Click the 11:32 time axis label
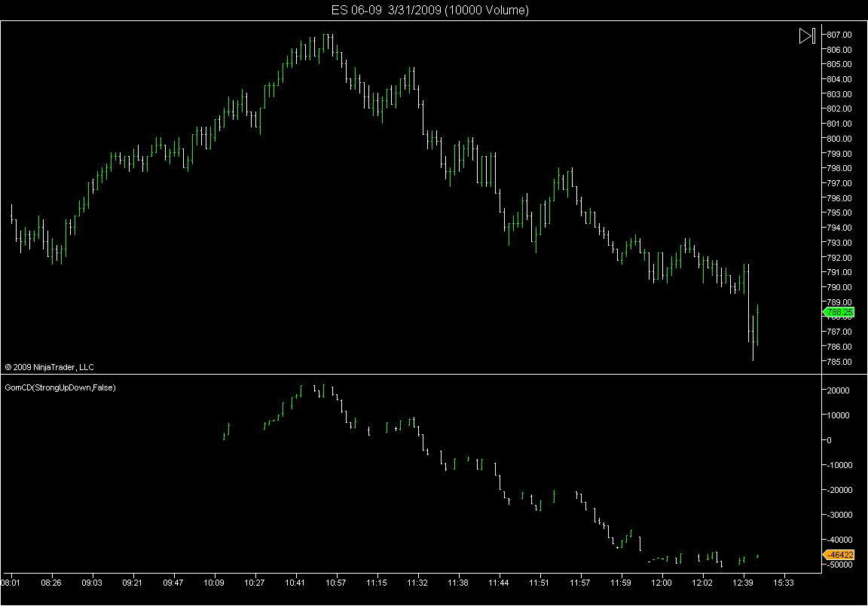Image resolution: width=868 pixels, height=606 pixels. point(417,583)
